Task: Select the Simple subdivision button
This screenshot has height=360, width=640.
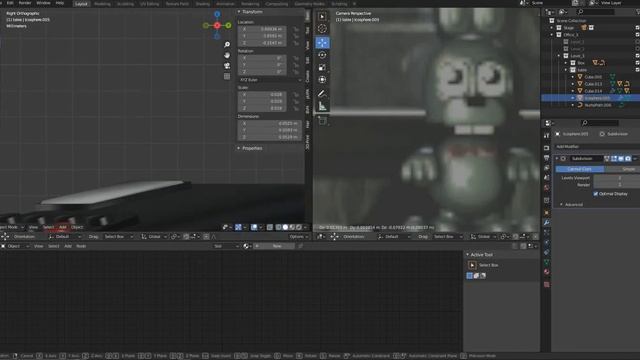Action: 622,169
